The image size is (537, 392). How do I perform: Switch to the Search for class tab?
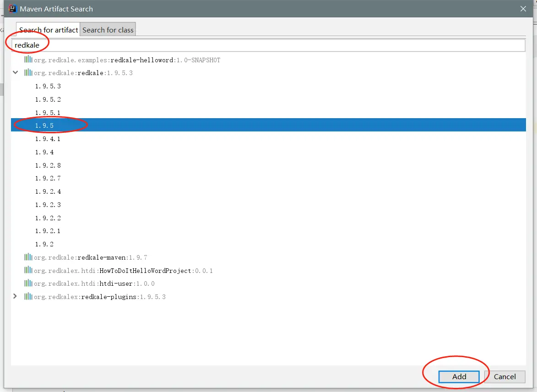click(x=108, y=30)
